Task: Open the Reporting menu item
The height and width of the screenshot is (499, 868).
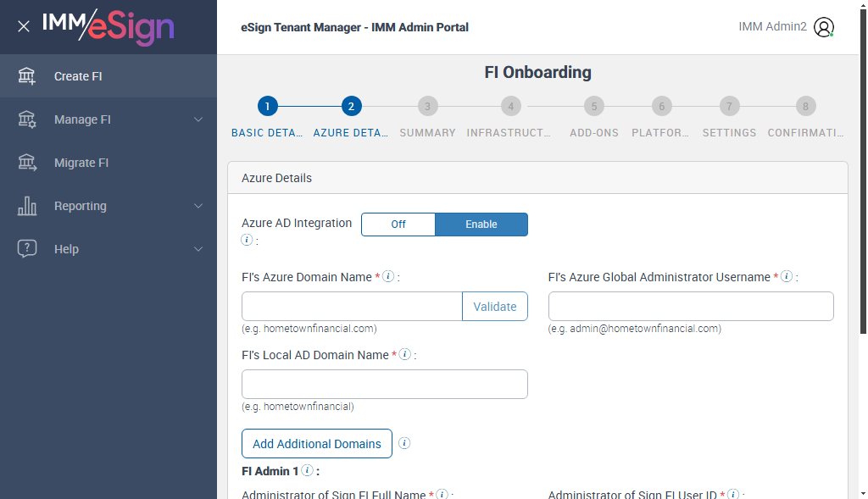Action: [x=108, y=206]
